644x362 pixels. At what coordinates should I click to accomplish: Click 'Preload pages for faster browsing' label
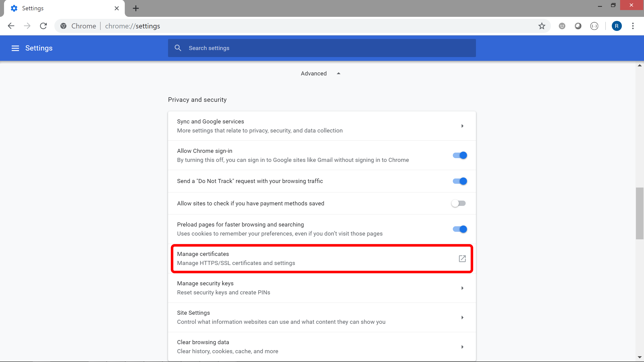pos(240,224)
